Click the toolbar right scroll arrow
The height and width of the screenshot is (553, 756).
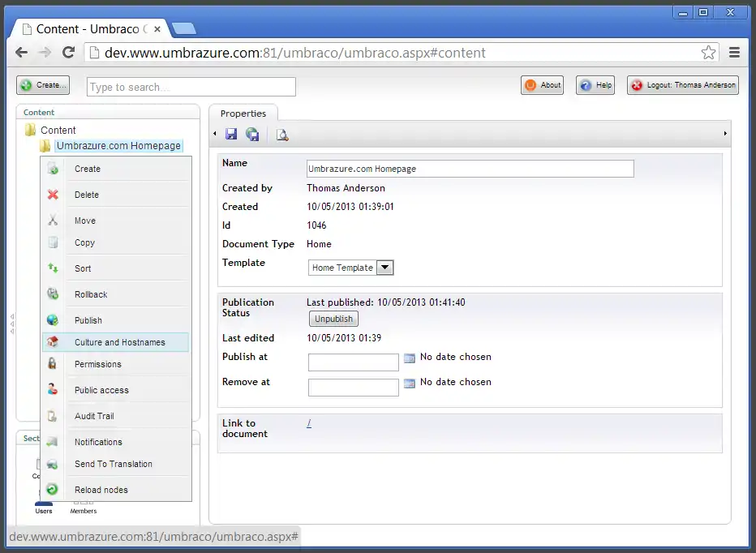(725, 134)
